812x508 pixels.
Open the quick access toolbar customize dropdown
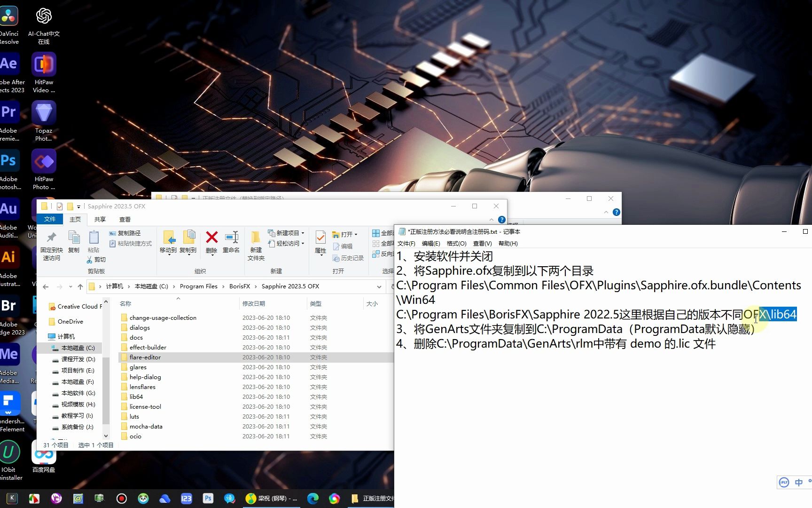79,206
